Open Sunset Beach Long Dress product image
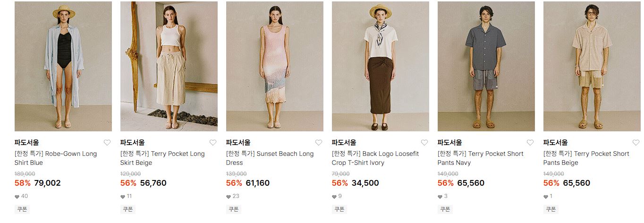 [275, 66]
